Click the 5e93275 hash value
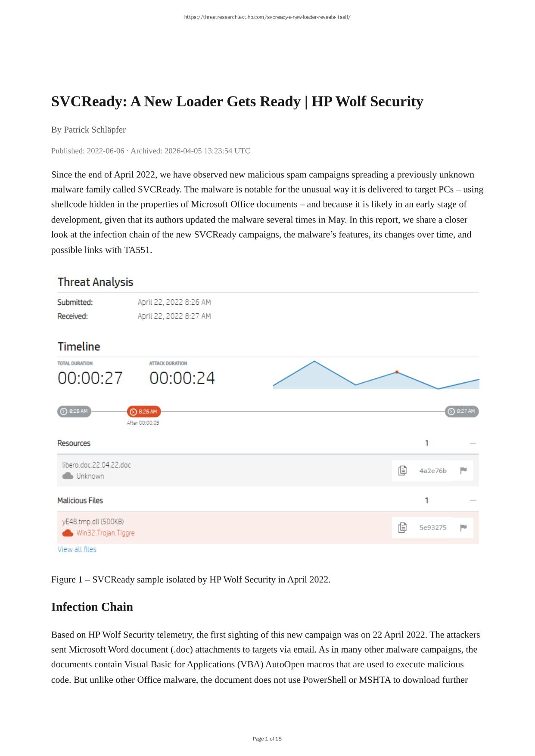This screenshot has width=535, height=756. pyautogui.click(x=433, y=527)
